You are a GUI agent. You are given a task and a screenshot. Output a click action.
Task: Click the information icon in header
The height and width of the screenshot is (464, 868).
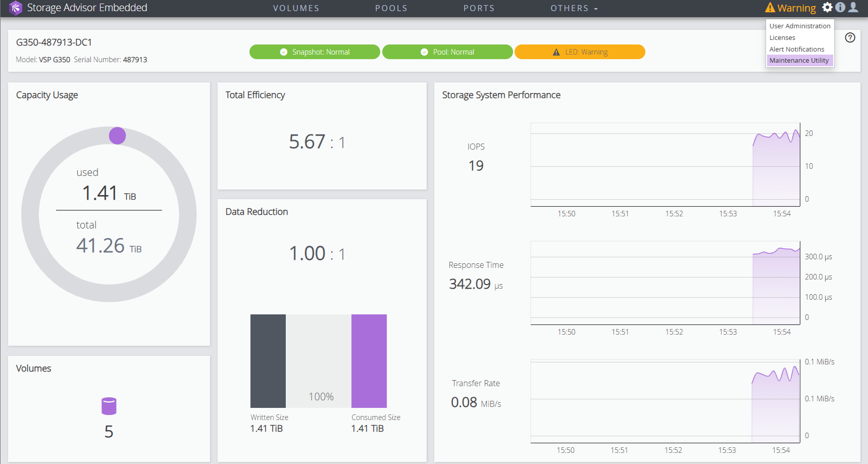(x=840, y=7)
